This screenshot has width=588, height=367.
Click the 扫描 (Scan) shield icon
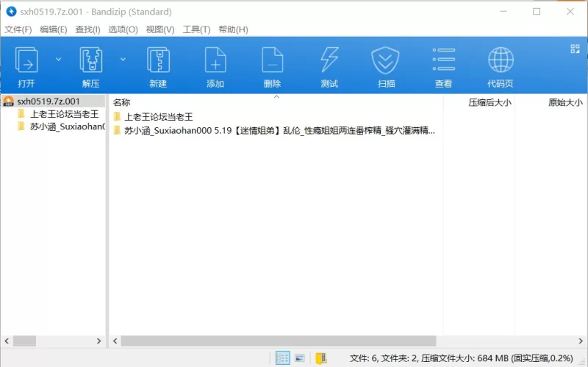tap(385, 60)
